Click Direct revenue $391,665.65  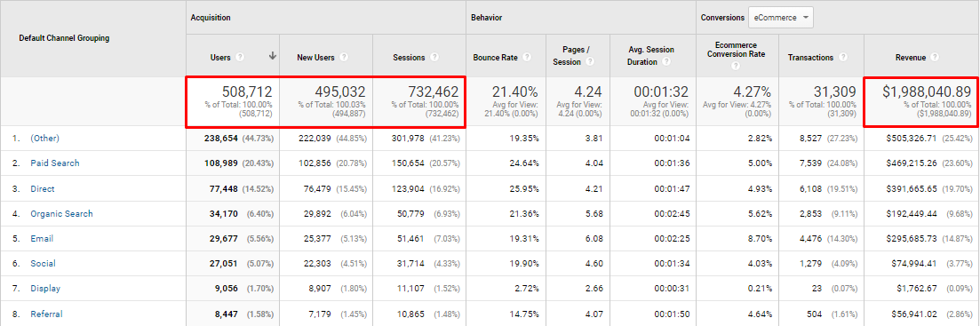coord(912,188)
